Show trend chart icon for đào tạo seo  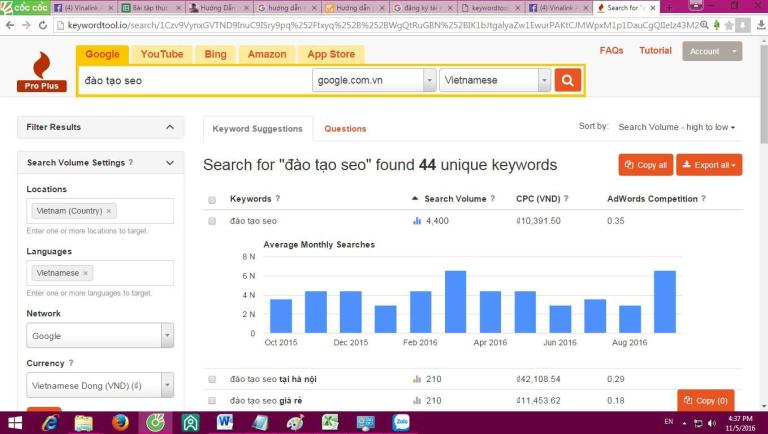point(417,221)
